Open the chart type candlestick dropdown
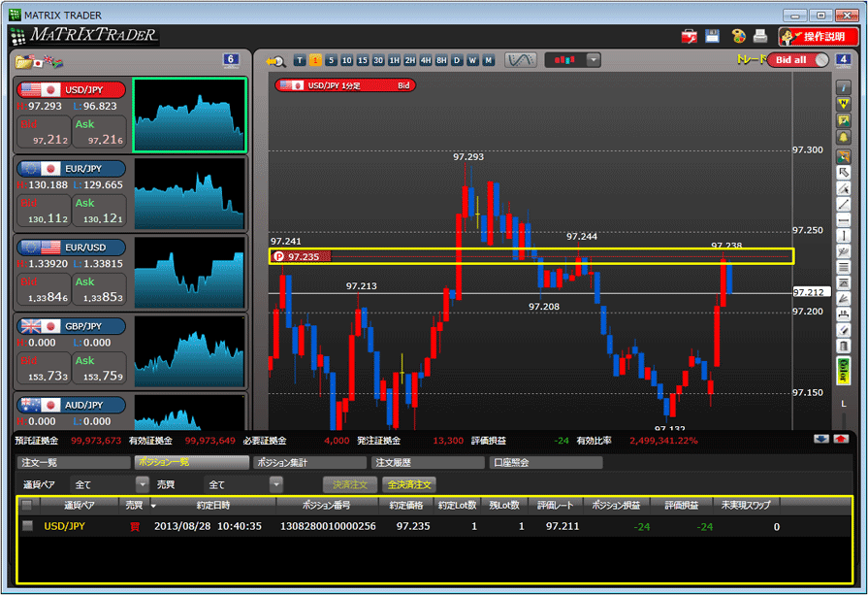This screenshot has height=595, width=868. coord(594,60)
